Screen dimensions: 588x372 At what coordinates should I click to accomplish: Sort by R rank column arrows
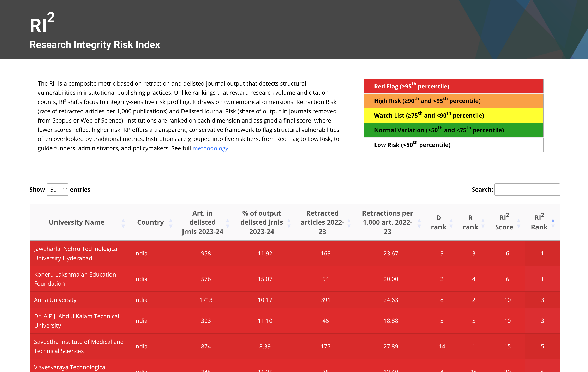pyautogui.click(x=483, y=223)
